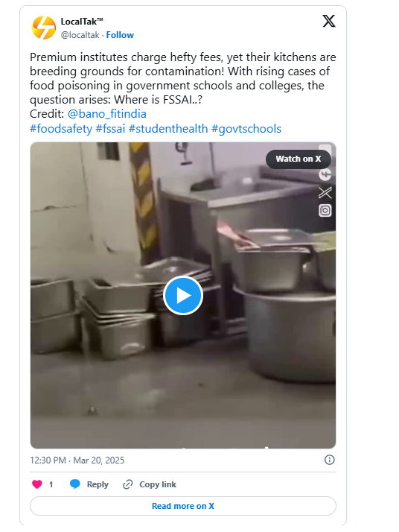Click Read more on X button
The width and height of the screenshot is (399, 532).
click(183, 506)
